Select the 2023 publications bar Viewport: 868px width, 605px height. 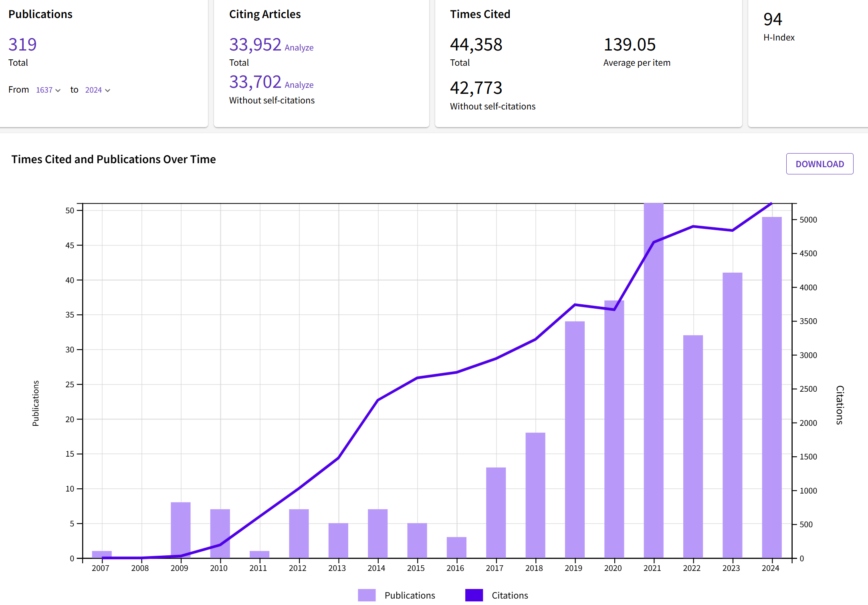tap(733, 415)
